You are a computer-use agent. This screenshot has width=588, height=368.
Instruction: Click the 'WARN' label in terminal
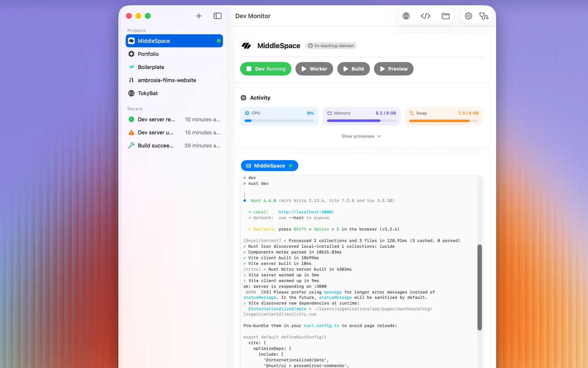(x=251, y=292)
